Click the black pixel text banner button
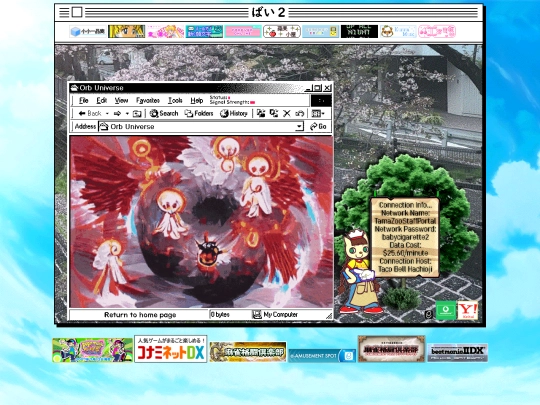Screen dimensions: 540x405 click(359, 31)
